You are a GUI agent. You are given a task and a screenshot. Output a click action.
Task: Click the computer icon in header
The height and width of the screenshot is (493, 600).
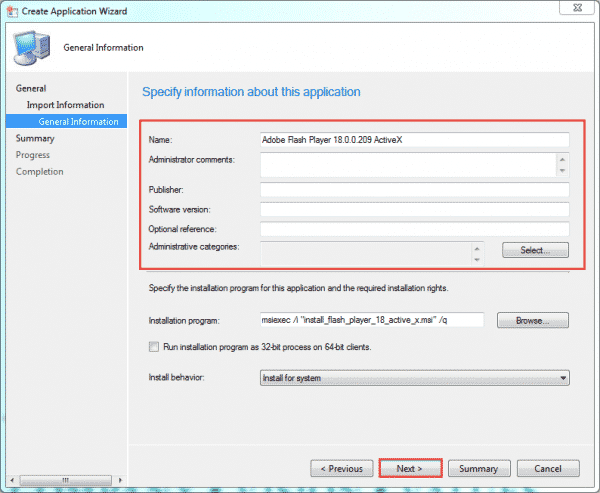[31, 48]
